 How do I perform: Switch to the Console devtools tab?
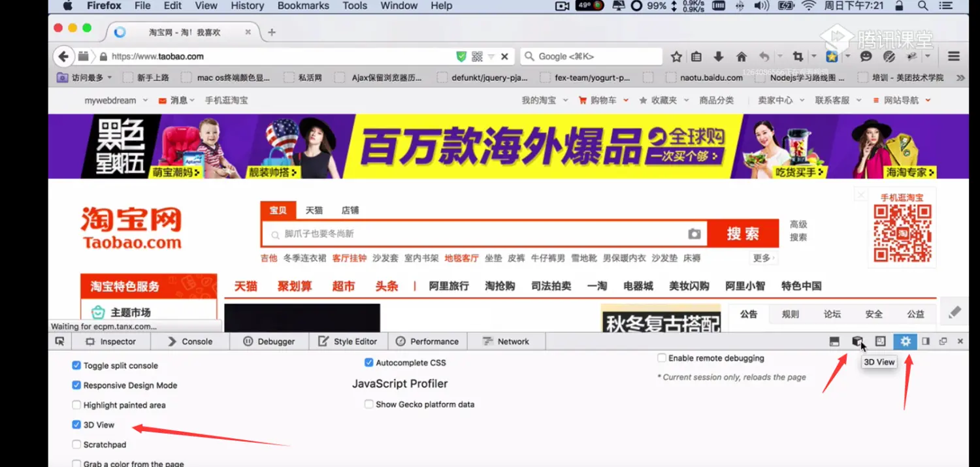point(190,342)
